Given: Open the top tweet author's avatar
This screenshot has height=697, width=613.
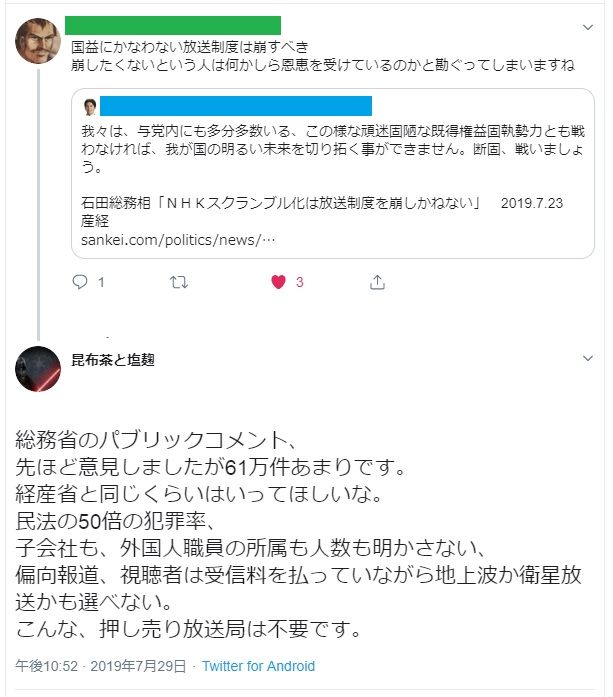Looking at the screenshot, I should [x=38, y=39].
